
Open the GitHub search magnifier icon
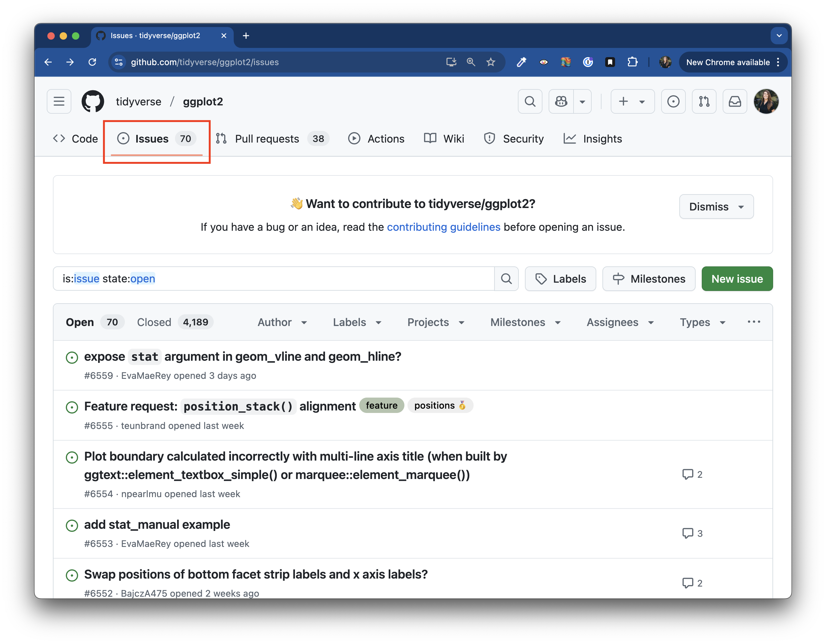point(530,101)
